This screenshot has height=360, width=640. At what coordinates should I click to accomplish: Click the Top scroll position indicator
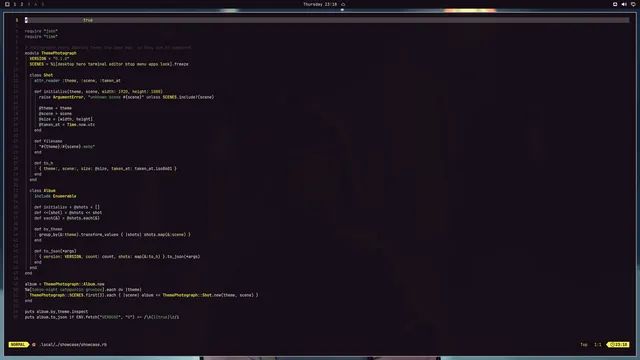click(x=584, y=344)
